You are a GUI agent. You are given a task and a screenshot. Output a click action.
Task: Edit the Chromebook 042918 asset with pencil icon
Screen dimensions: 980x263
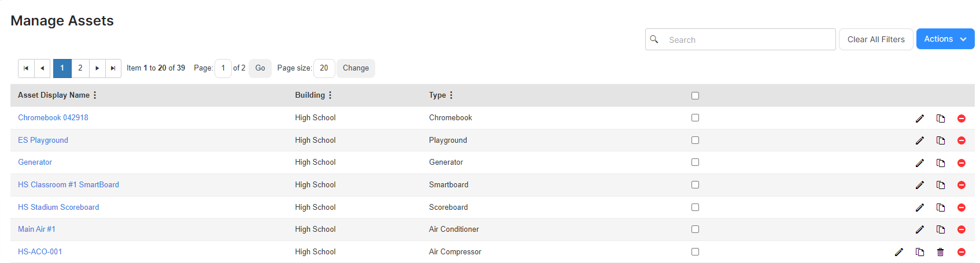919,118
